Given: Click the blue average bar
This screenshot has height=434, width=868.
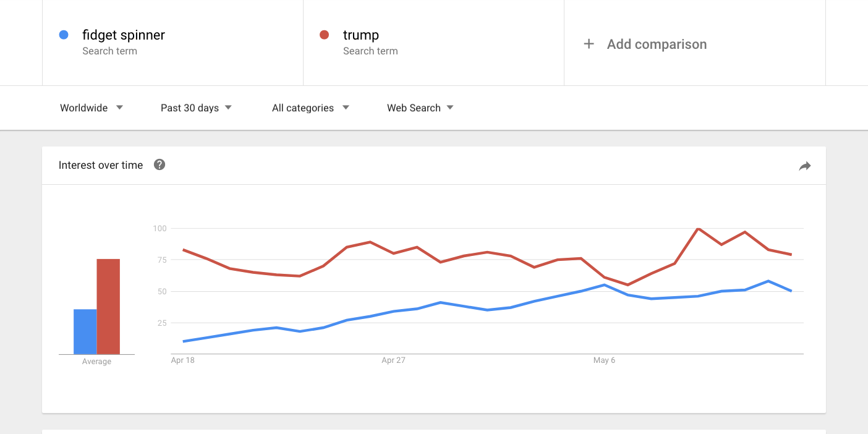Looking at the screenshot, I should (x=85, y=331).
